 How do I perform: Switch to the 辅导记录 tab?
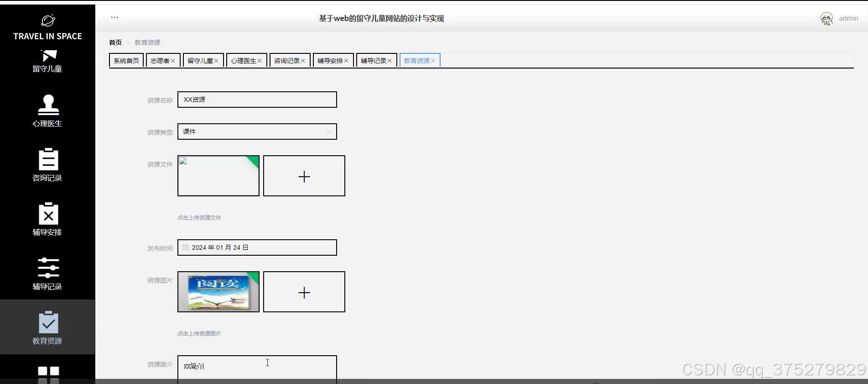coord(373,60)
